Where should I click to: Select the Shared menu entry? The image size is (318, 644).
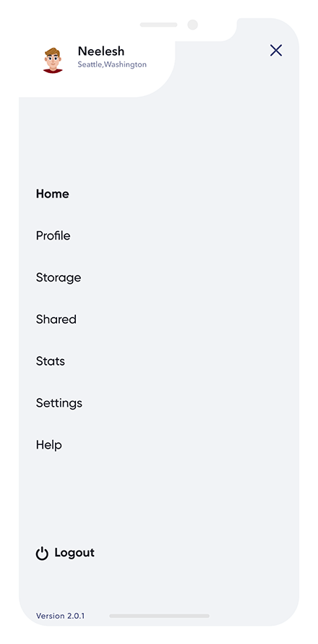[x=56, y=319]
